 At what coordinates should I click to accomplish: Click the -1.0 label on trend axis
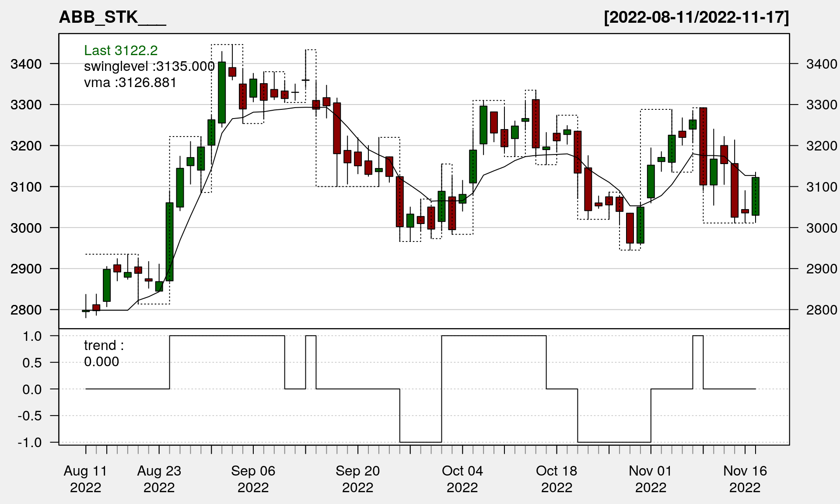[x=30, y=442]
